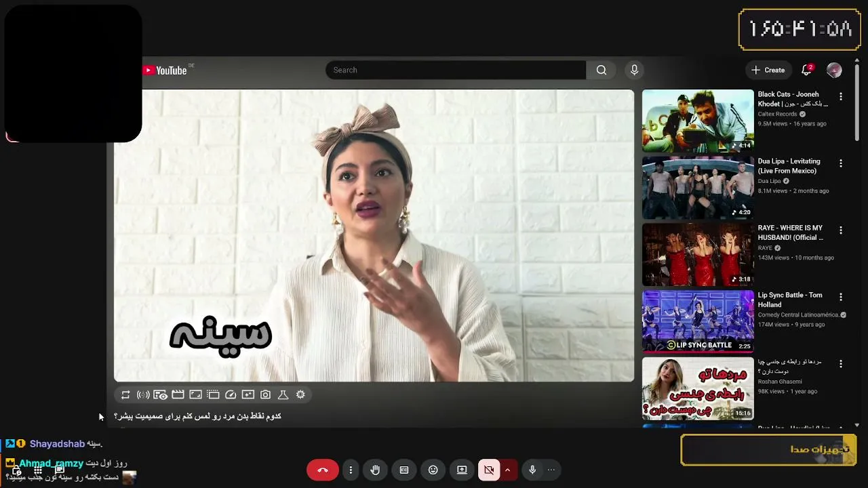Click the Ahmad_ramzy username in chat
Screen dimensions: 868x488
point(52,464)
